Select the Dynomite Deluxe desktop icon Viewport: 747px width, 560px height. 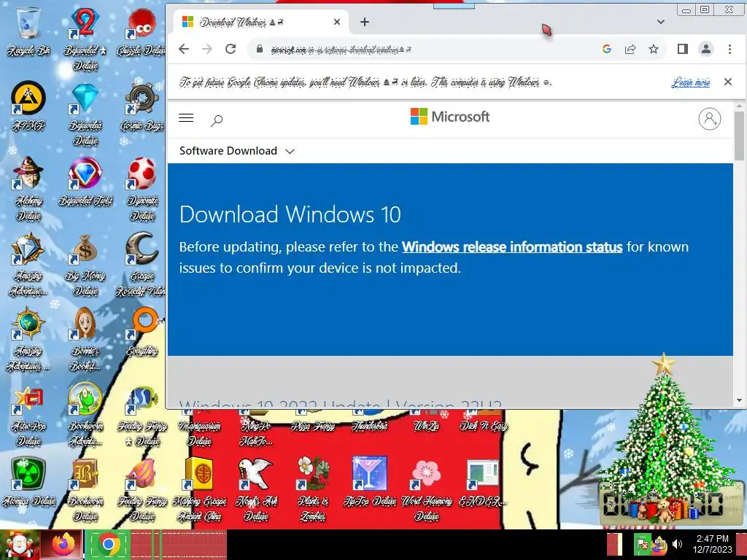(142, 189)
